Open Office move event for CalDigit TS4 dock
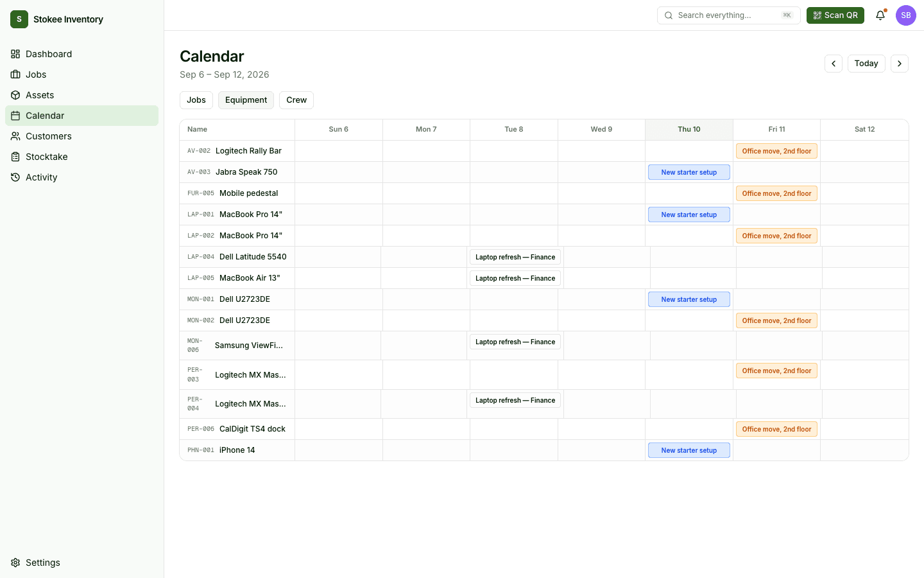 776,429
